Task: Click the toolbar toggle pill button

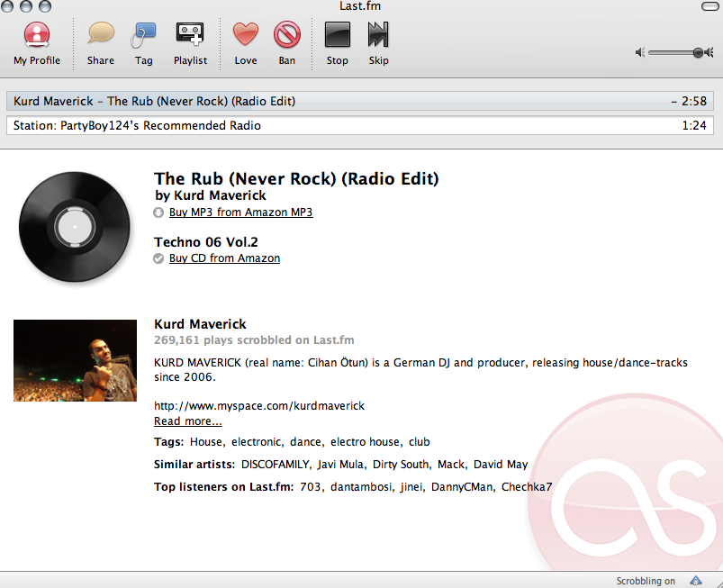Action: coord(709,6)
